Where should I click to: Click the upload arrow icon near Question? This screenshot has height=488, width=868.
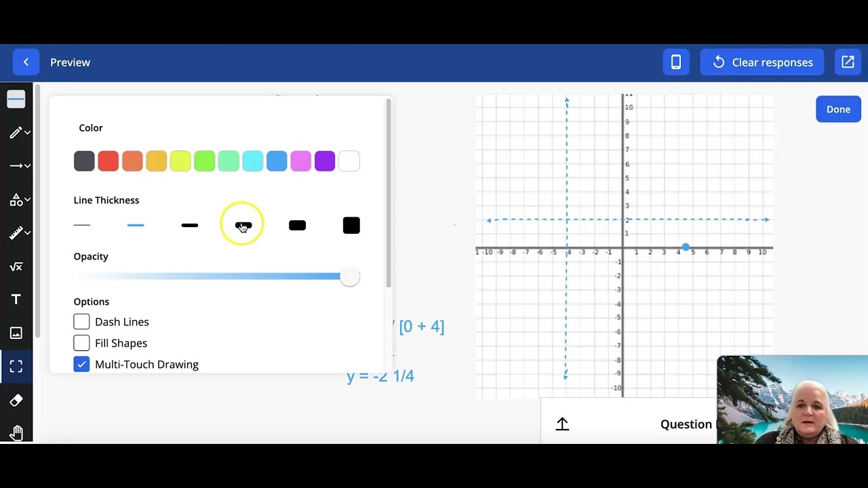point(562,424)
